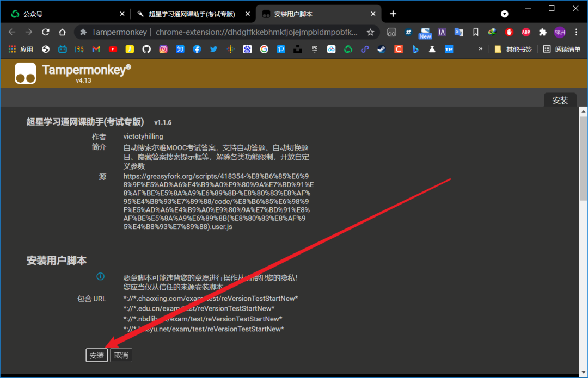The width and height of the screenshot is (588, 378).
Task: Open the Twitter bookmark
Action: coord(214,49)
